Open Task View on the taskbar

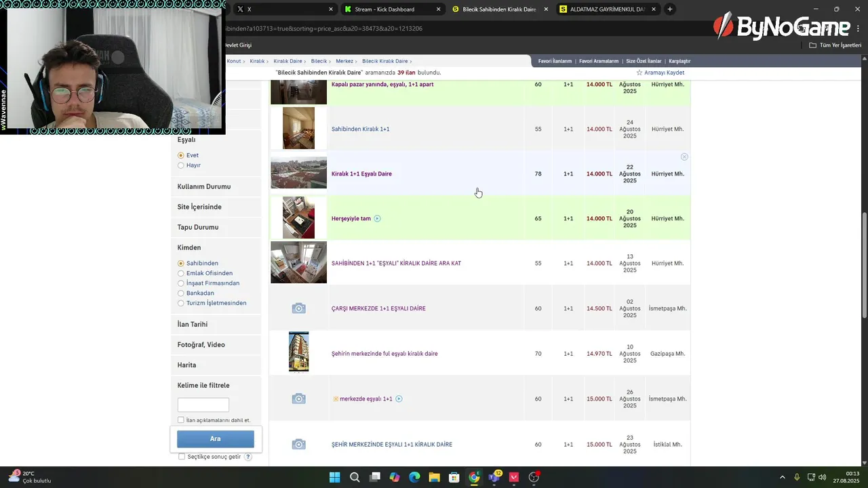pyautogui.click(x=374, y=477)
